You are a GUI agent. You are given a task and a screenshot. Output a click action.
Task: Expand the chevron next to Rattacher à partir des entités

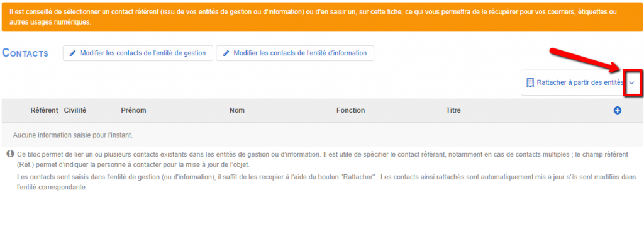click(x=631, y=82)
